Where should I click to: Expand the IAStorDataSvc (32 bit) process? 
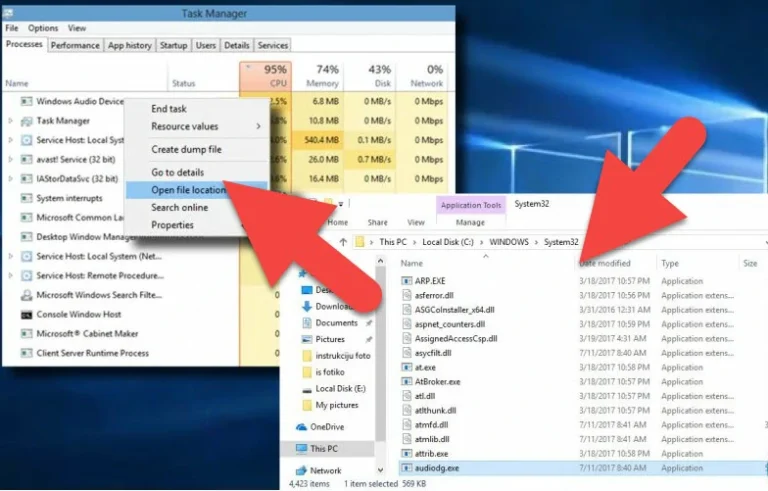(x=11, y=179)
